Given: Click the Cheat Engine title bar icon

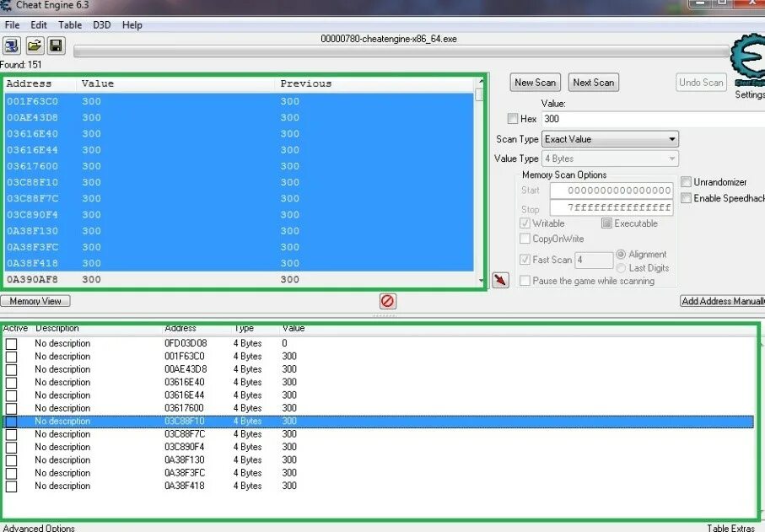Looking at the screenshot, I should click(x=5, y=5).
